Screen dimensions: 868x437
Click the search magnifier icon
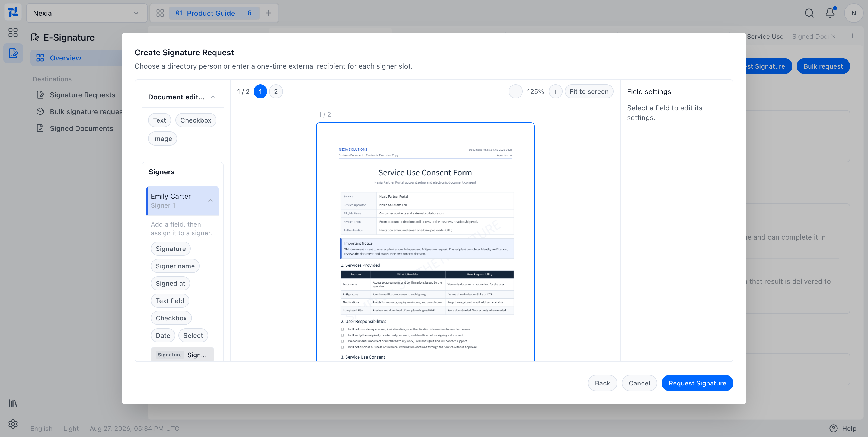pyautogui.click(x=809, y=13)
